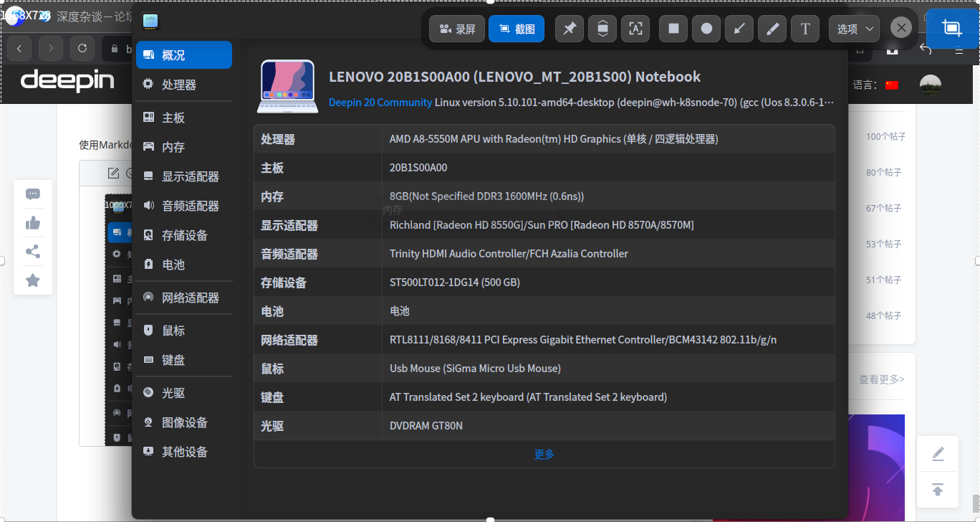Reload the browser page
This screenshot has width=980, height=522.
click(x=82, y=49)
